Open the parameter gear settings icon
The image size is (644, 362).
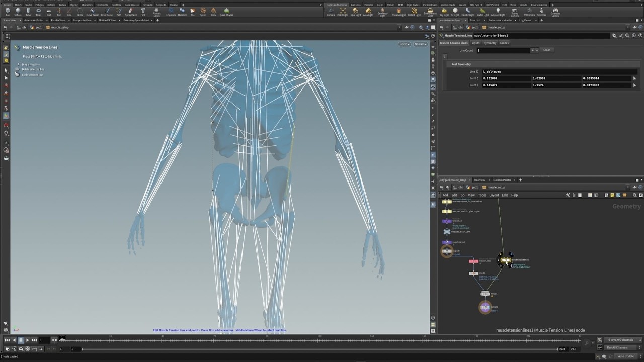[614, 36]
